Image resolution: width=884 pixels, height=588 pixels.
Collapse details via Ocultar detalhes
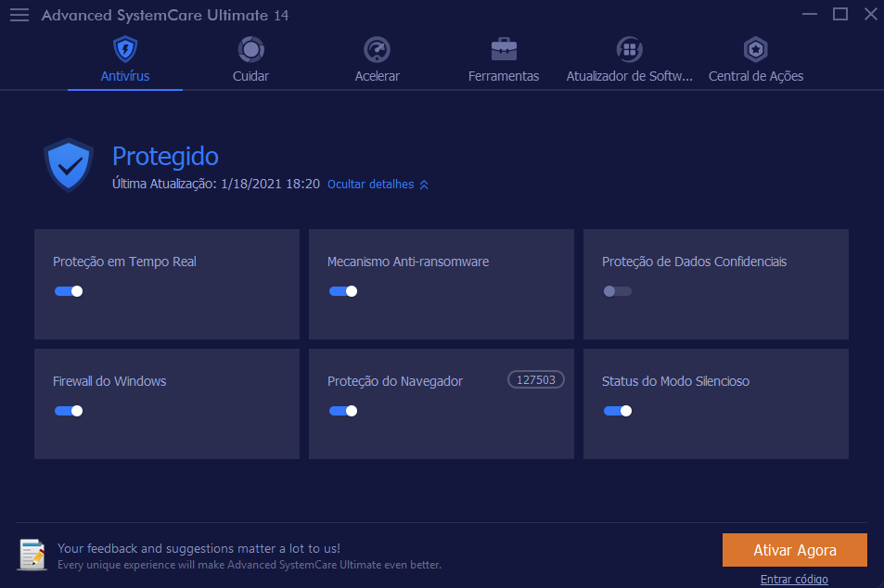pyautogui.click(x=378, y=185)
